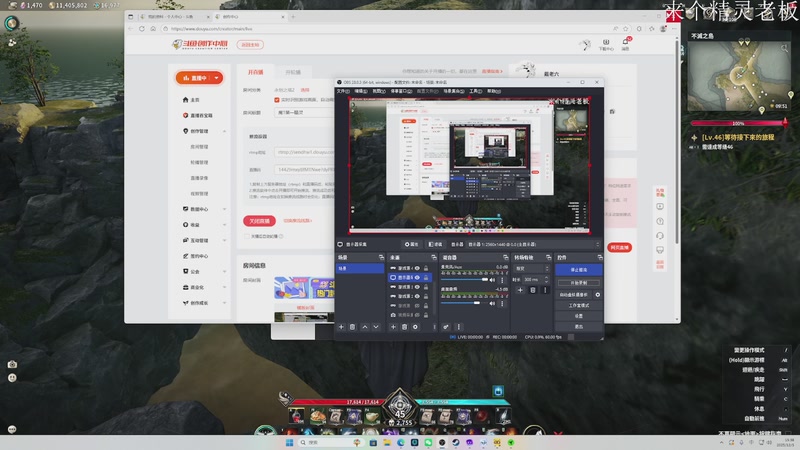Open the Windows Start menu
This screenshot has height=450, width=800.
(x=289, y=442)
